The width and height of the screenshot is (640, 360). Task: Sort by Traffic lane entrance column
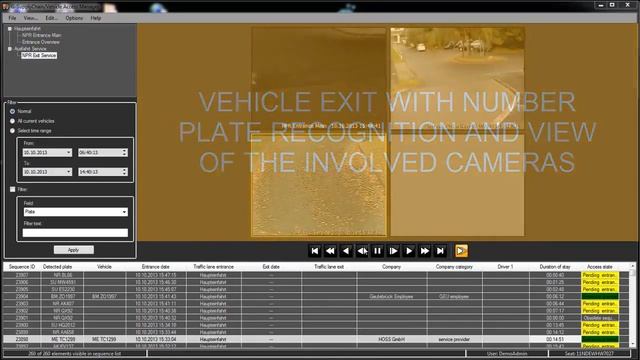click(x=213, y=267)
